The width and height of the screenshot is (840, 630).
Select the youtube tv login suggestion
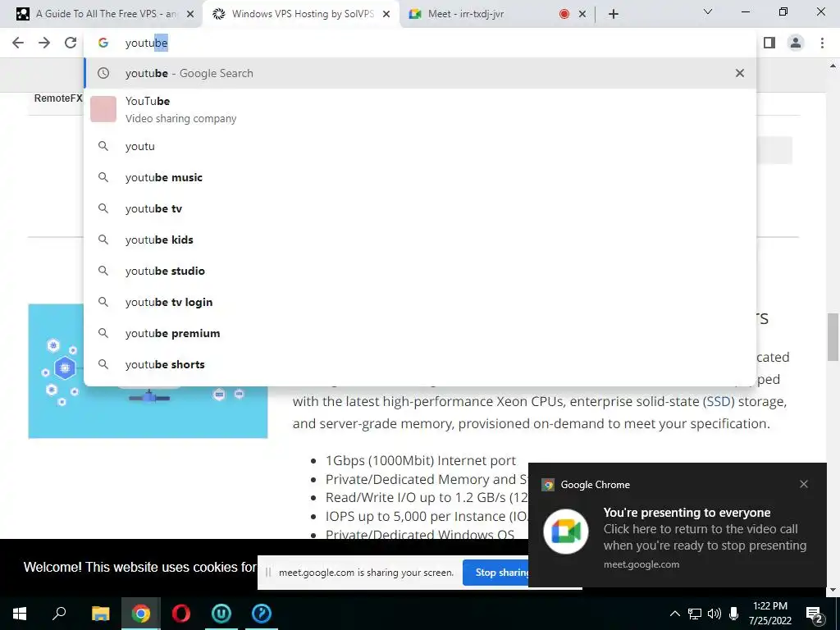pos(419,302)
